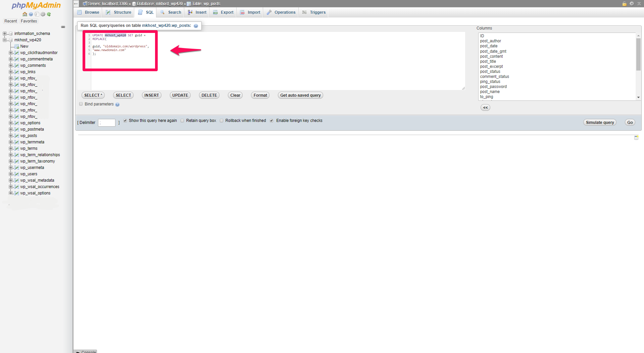
Task: Open the top-right page settings gear icon
Action: tap(632, 4)
